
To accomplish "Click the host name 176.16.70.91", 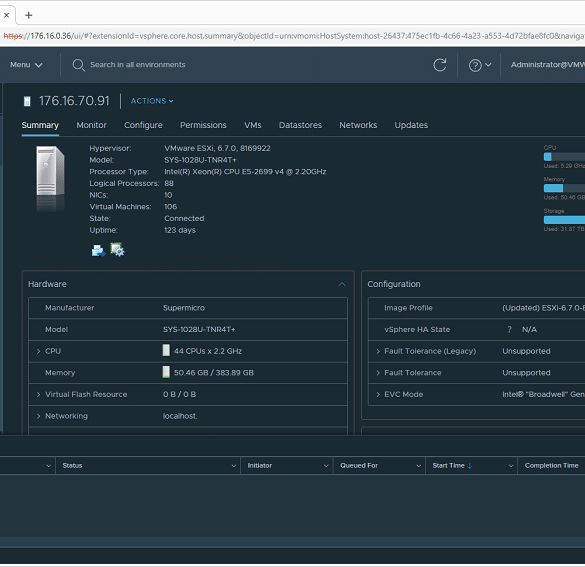I will (x=74, y=101).
